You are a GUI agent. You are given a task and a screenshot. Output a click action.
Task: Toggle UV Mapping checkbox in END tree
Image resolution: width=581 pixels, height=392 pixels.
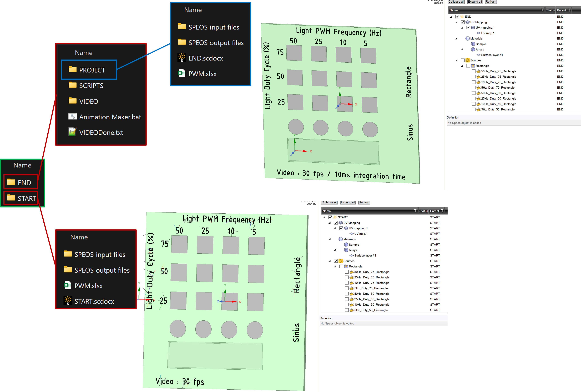coord(463,22)
